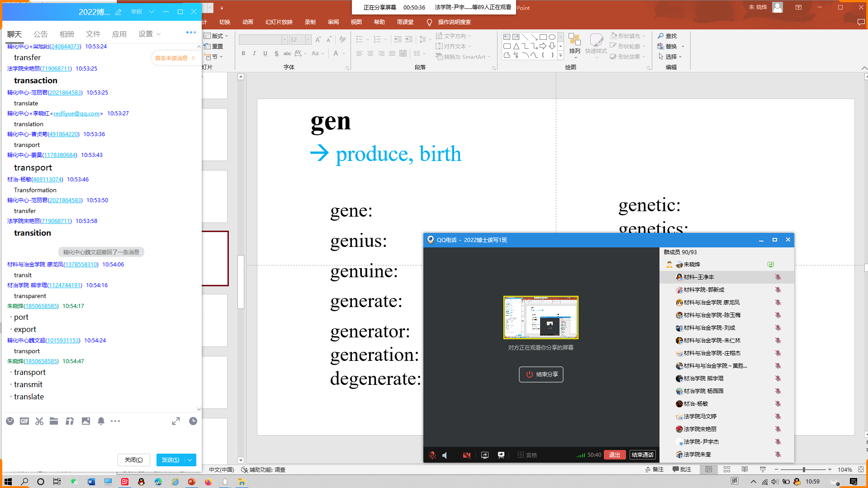
Task: Click the 结束分享 button
Action: pos(541,374)
